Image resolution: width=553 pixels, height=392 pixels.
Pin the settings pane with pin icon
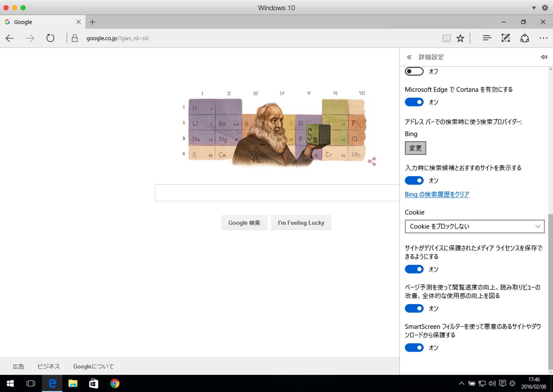[544, 57]
